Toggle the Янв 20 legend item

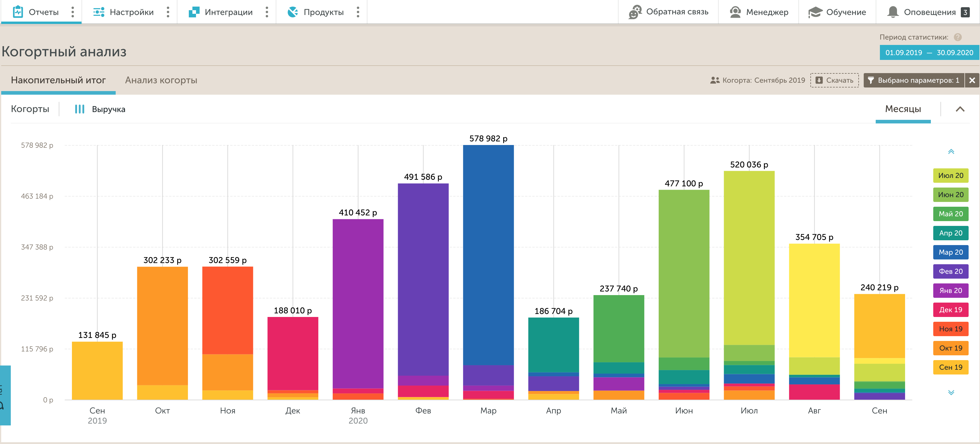click(950, 291)
